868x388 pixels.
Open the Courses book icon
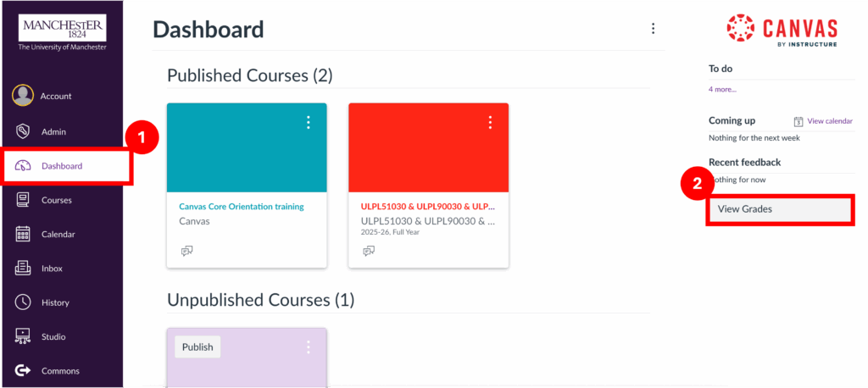point(24,200)
